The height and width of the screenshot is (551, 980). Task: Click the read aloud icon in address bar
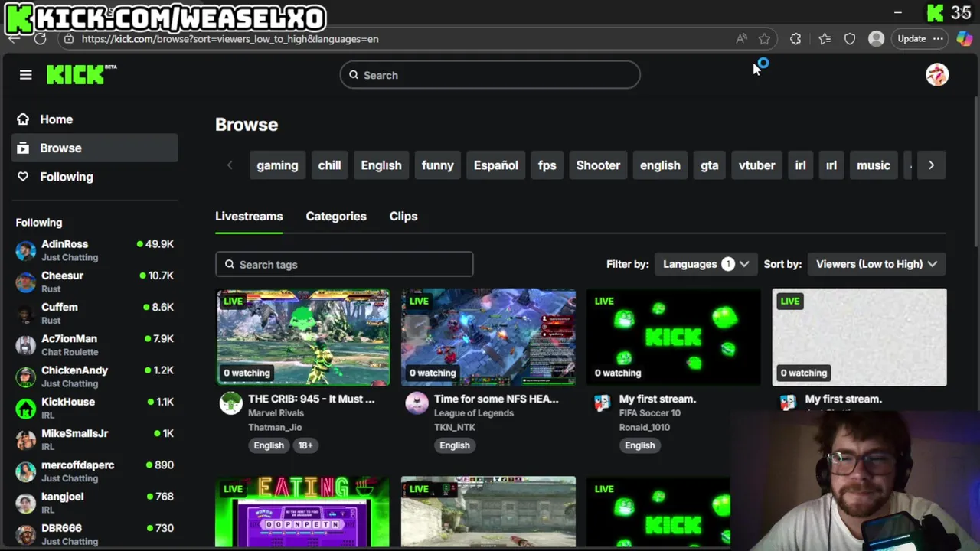(741, 38)
